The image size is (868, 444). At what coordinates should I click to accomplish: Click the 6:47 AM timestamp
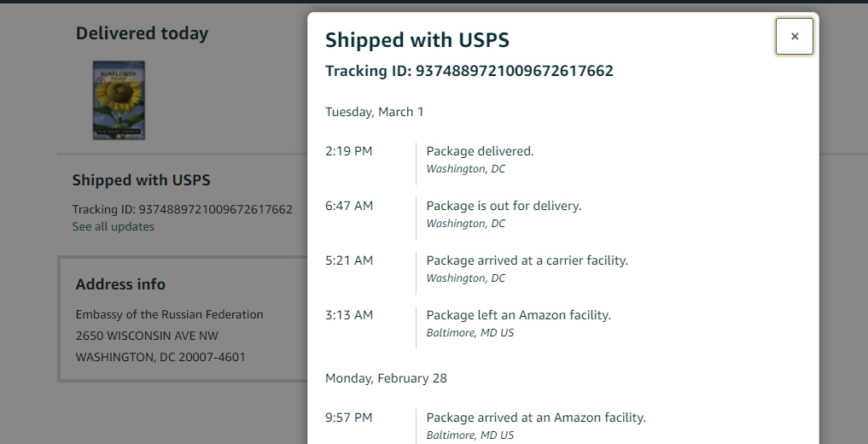[348, 206]
